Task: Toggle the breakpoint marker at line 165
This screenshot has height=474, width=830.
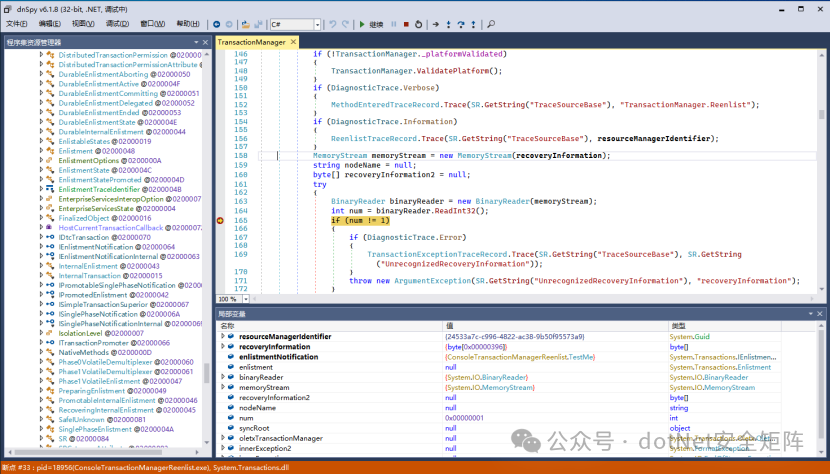Action: (220, 220)
